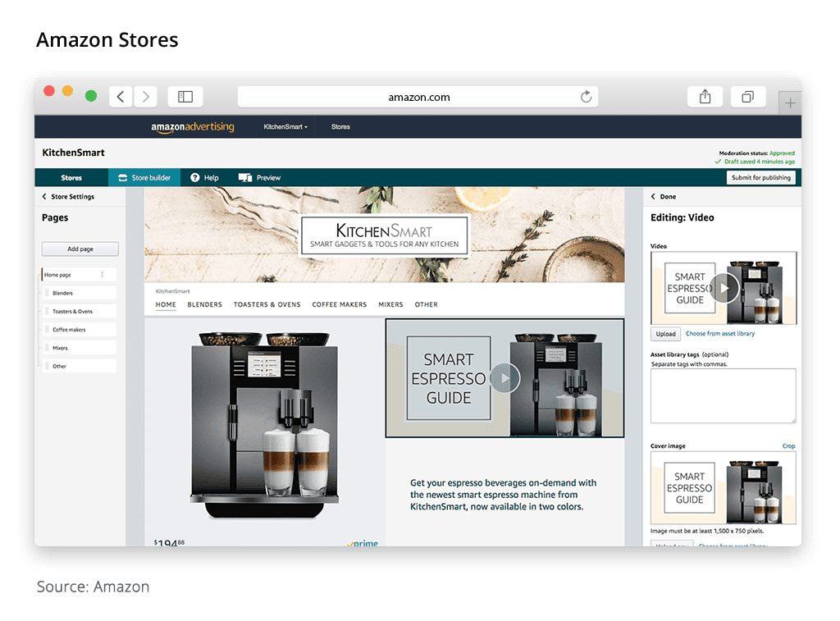Click the Help question mark icon
840x621 pixels.
point(195,178)
